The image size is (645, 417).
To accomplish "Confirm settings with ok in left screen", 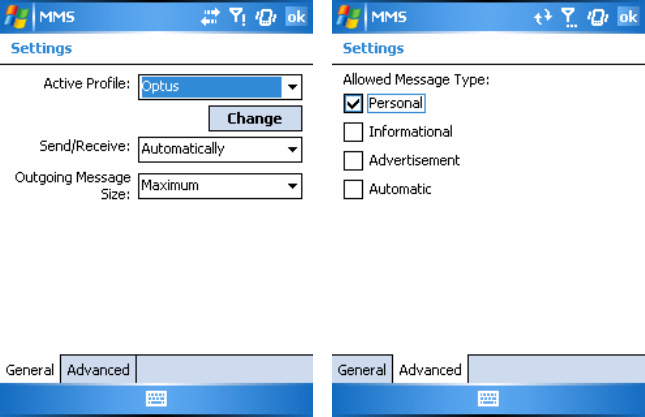I will [x=296, y=17].
